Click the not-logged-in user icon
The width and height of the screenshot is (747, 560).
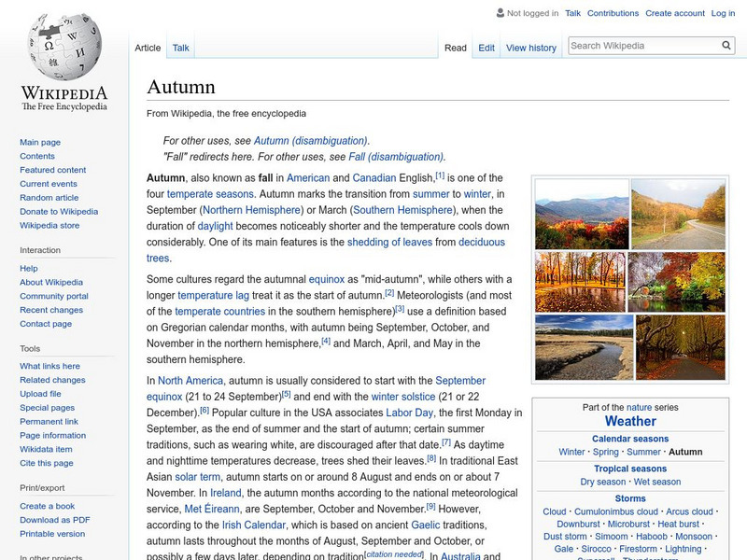coord(500,13)
